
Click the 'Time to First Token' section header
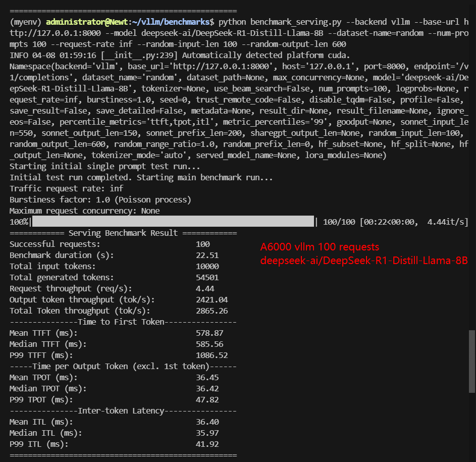(x=121, y=322)
